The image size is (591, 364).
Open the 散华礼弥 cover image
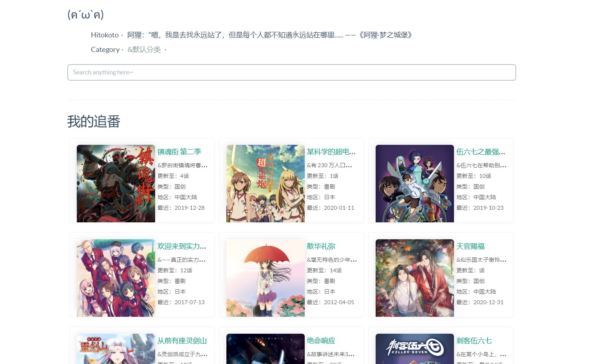(x=265, y=278)
